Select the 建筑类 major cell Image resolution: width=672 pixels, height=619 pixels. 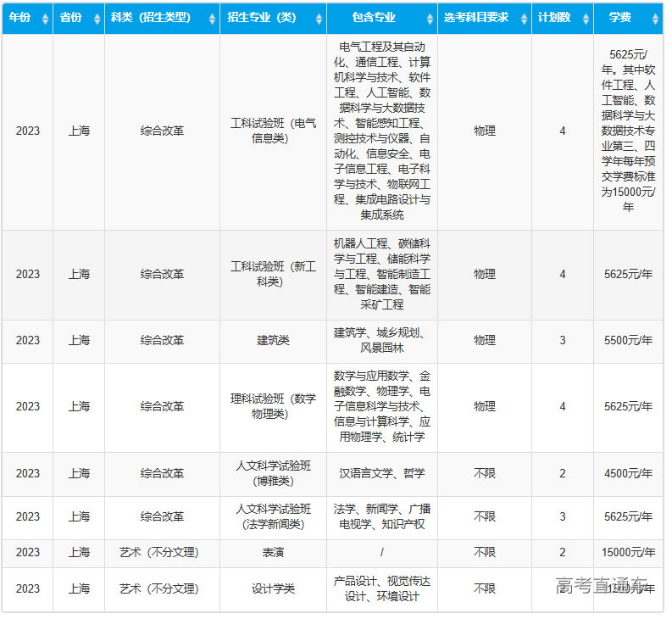(x=273, y=340)
